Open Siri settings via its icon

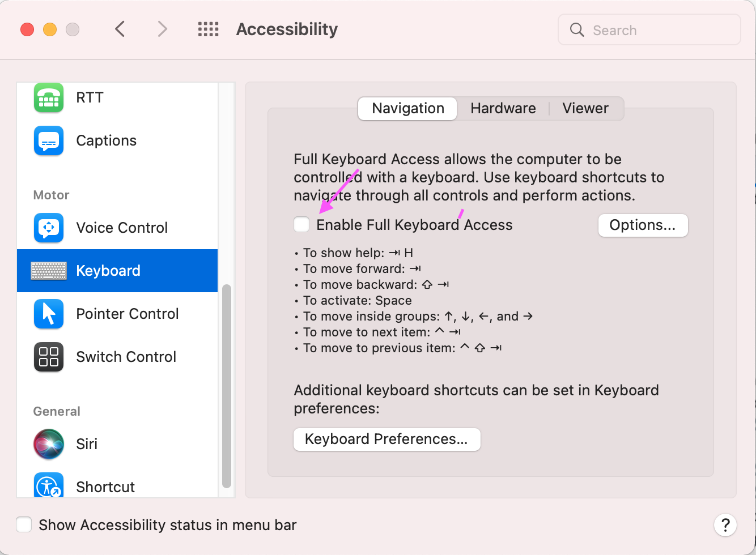point(49,444)
